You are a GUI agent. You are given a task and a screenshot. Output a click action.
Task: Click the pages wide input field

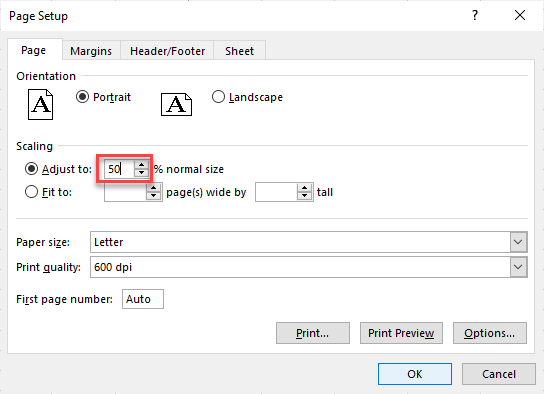(125, 192)
